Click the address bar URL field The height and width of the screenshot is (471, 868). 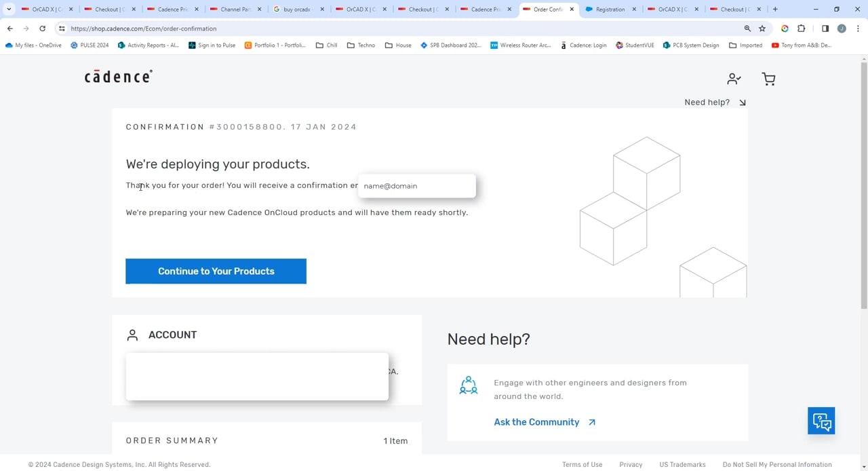400,29
